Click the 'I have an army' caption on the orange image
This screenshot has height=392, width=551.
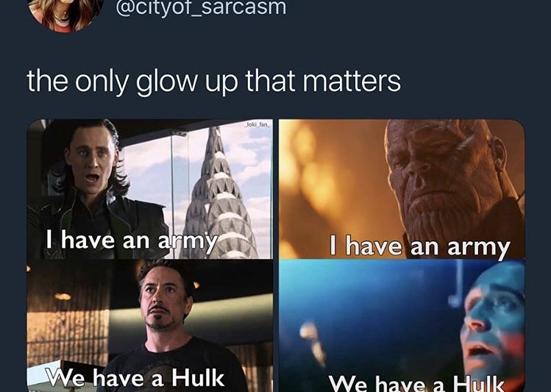(419, 246)
